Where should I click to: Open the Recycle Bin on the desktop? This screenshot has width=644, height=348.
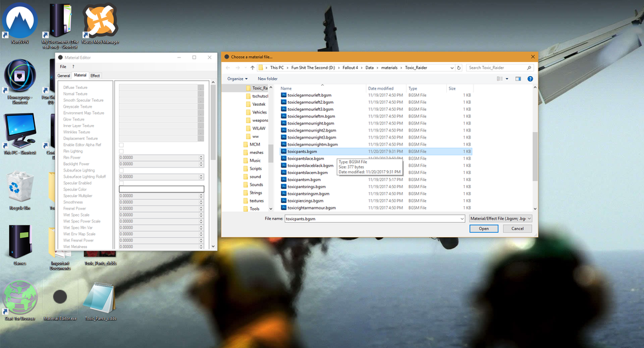(x=20, y=190)
